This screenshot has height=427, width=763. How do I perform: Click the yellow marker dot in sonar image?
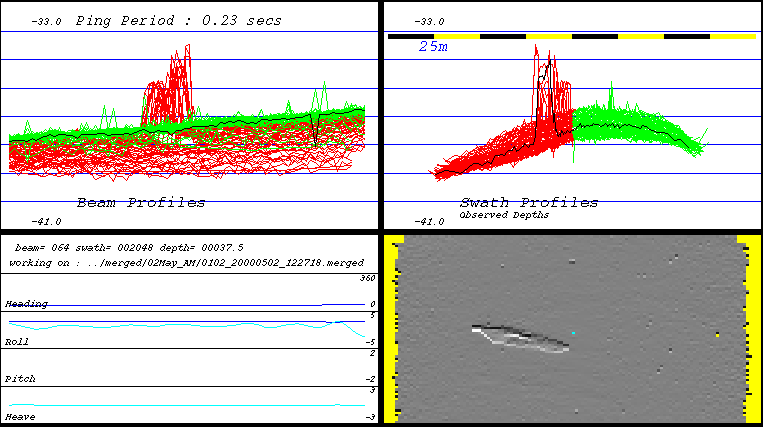(x=717, y=335)
